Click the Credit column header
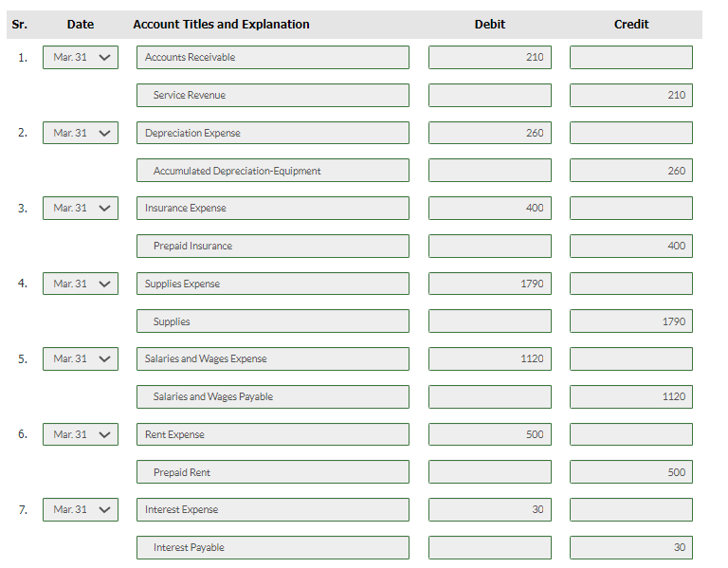This screenshot has width=728, height=568. 631,24
